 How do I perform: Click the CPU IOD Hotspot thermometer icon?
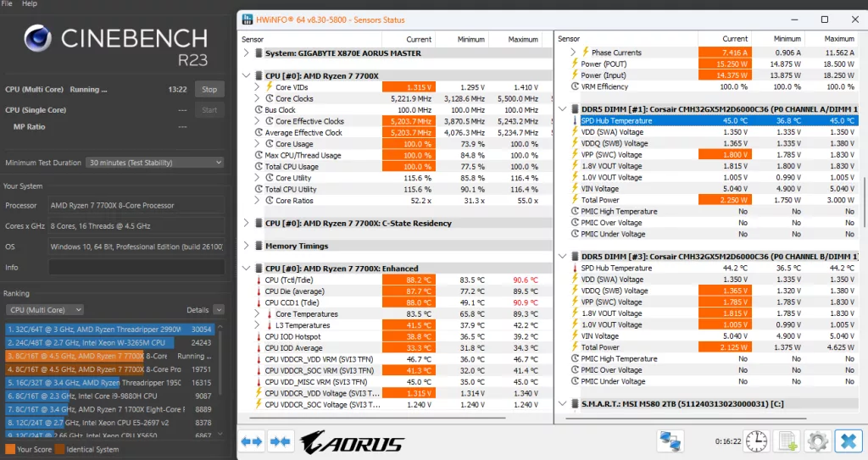[x=259, y=336]
